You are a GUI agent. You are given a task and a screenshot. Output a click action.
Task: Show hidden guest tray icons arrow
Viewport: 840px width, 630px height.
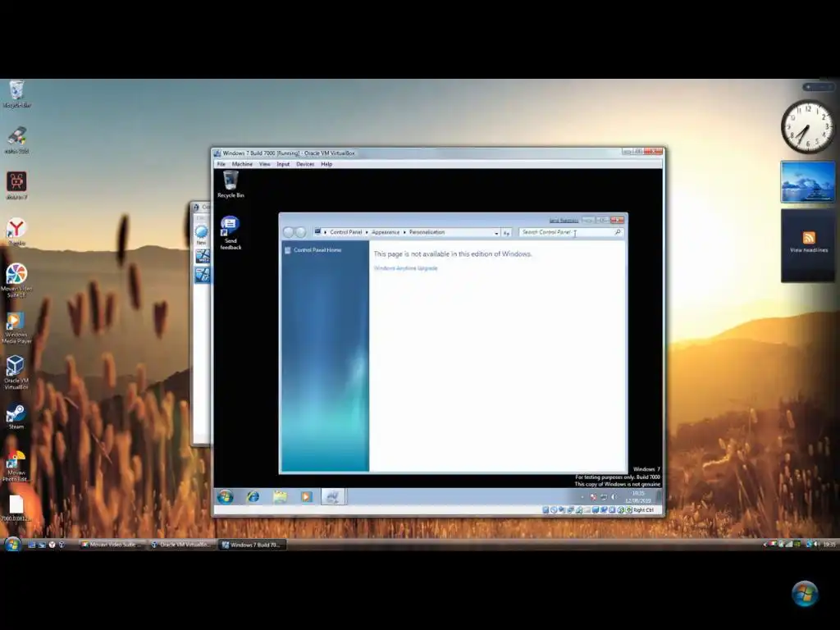[x=582, y=497]
